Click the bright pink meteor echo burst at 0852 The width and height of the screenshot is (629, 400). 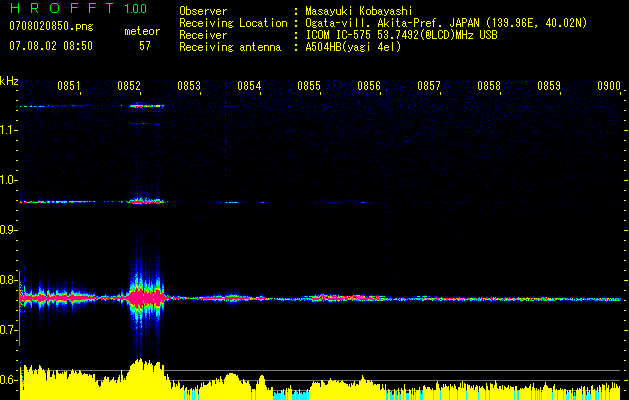tap(146, 298)
